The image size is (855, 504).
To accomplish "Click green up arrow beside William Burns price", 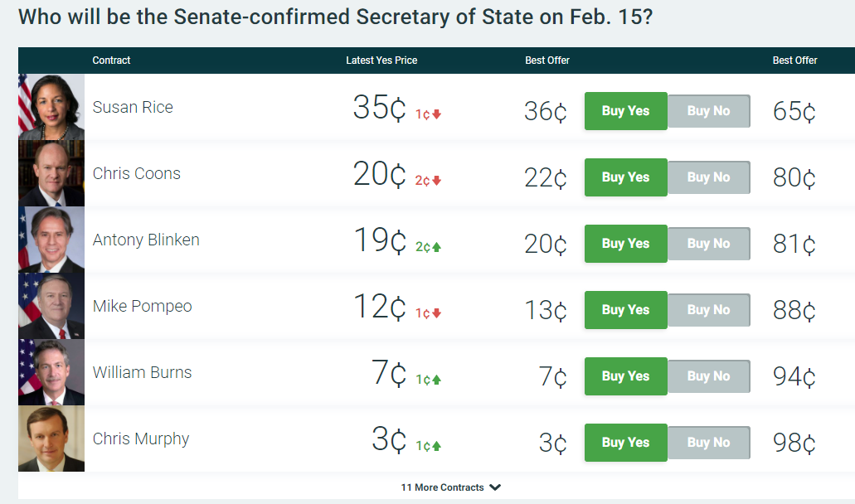I will pos(437,380).
